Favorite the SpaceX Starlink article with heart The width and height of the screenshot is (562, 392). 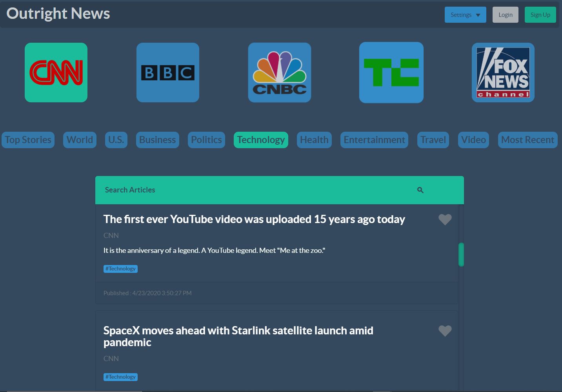coord(445,331)
